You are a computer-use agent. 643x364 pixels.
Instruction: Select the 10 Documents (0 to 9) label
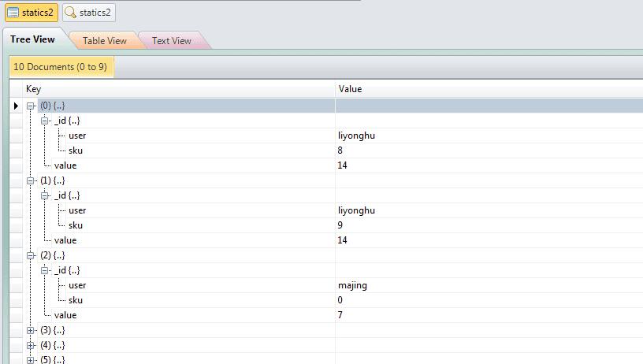coord(61,67)
